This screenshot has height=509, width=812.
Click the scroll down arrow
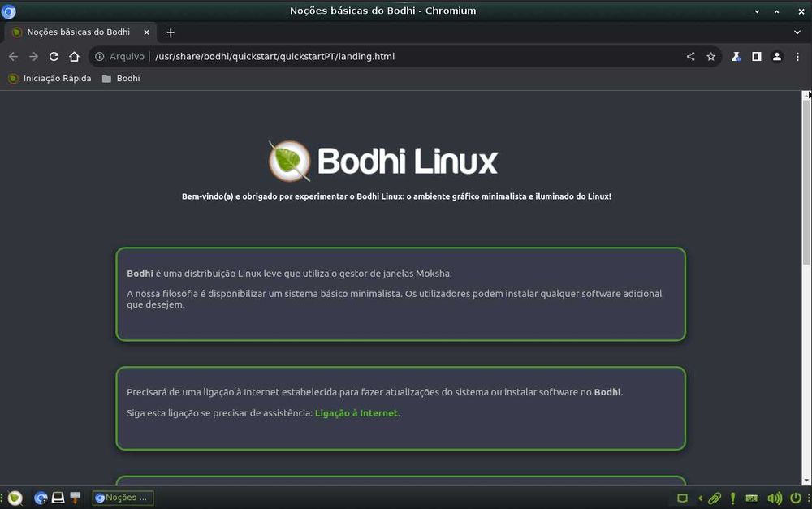806,481
